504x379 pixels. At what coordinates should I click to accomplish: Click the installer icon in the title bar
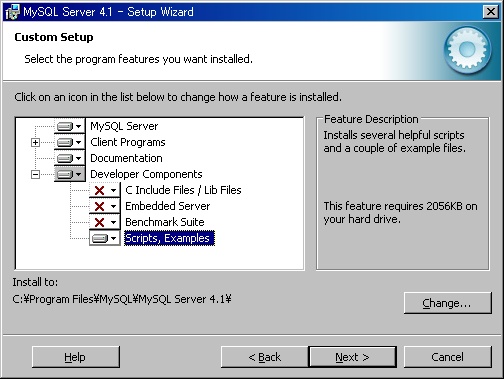pos(13,12)
